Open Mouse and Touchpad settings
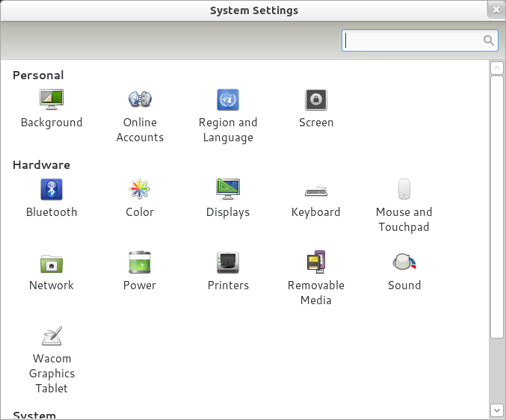 [x=404, y=206]
